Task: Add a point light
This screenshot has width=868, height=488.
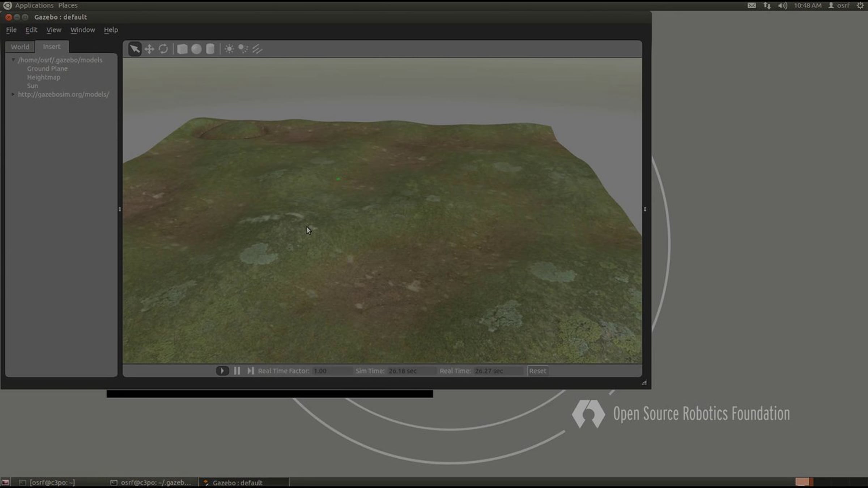Action: point(229,49)
